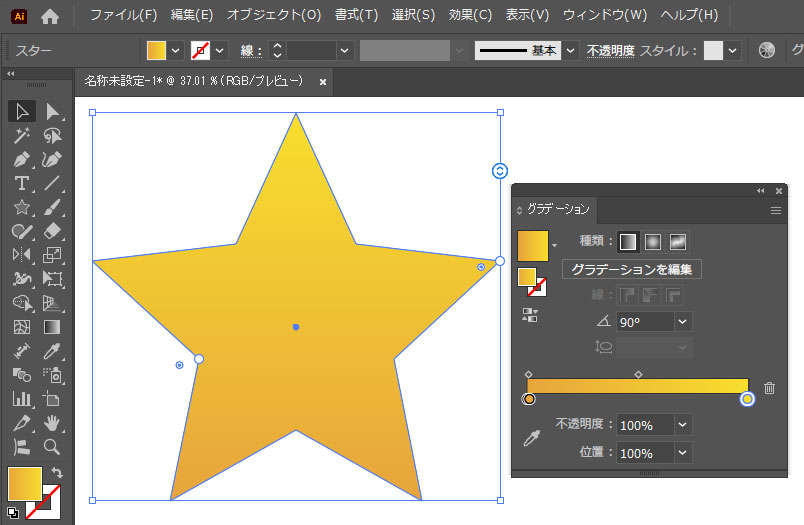Select the Hand tool
Image resolution: width=804 pixels, height=525 pixels.
click(53, 423)
